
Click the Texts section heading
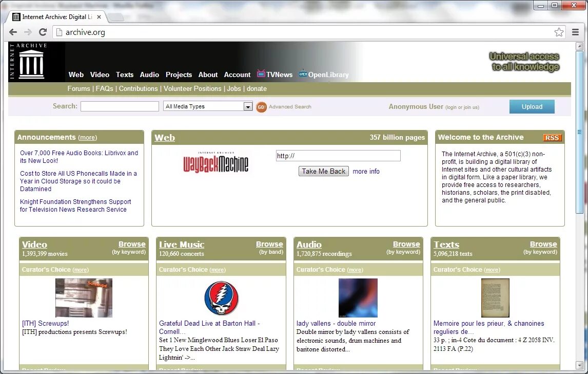[x=446, y=245]
